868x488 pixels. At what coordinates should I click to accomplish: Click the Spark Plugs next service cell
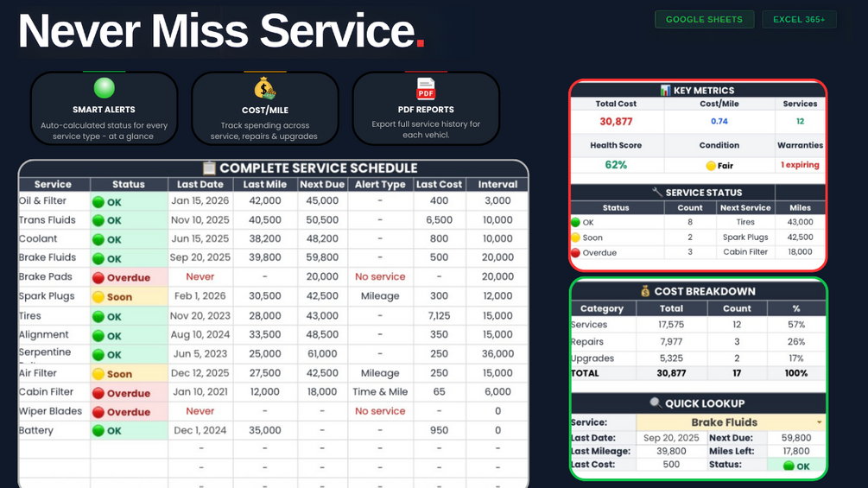pyautogui.click(x=745, y=237)
